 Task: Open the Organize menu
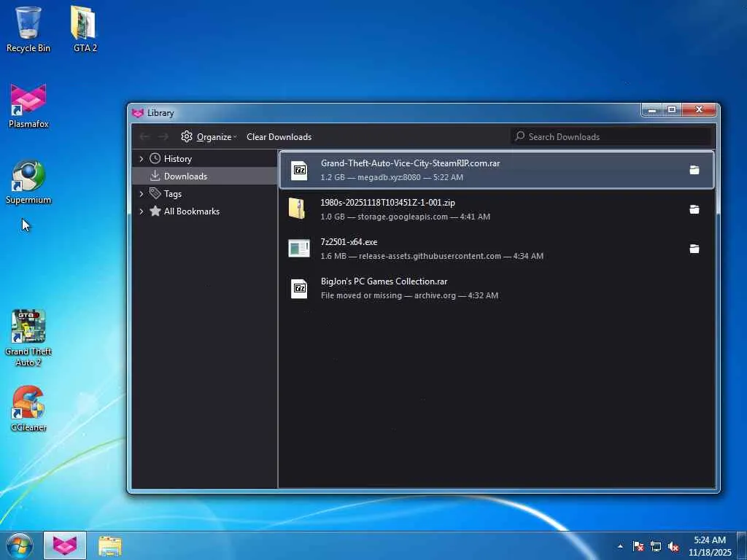click(209, 137)
